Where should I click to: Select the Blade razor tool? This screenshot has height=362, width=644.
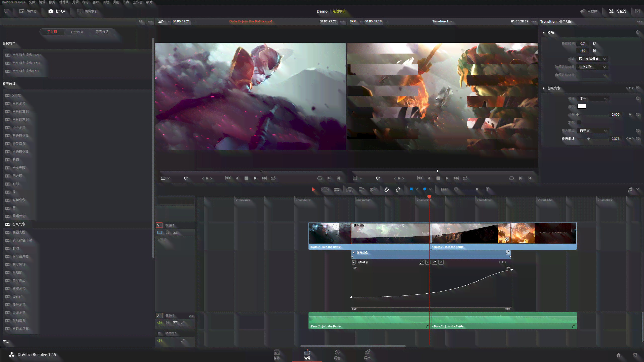[337, 190]
